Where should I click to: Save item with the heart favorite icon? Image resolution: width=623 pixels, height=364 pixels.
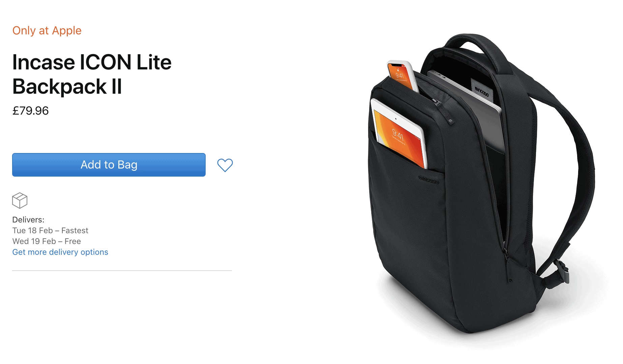[x=225, y=165]
